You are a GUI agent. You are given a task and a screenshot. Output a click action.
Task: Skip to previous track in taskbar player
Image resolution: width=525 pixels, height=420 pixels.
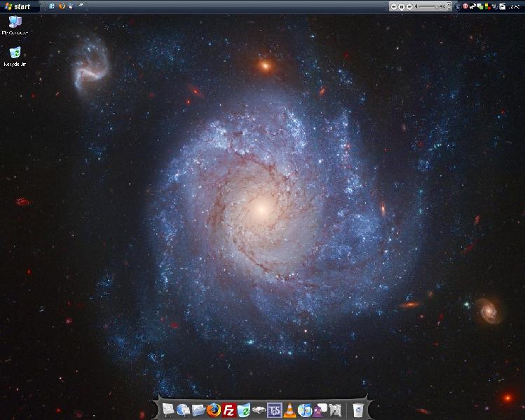click(x=394, y=6)
